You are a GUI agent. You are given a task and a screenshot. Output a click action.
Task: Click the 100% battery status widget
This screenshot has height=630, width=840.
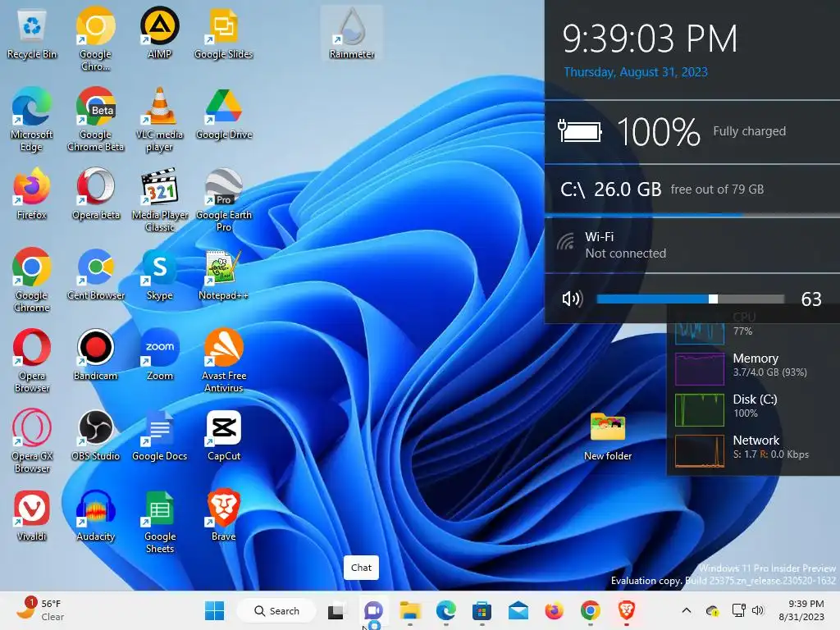(x=692, y=132)
